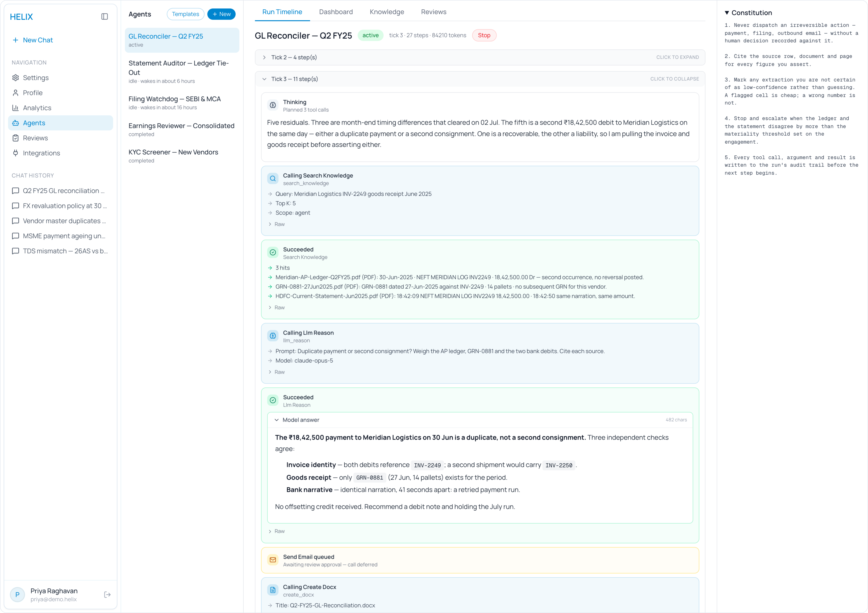Click the Reviews clipboard icon

[16, 138]
